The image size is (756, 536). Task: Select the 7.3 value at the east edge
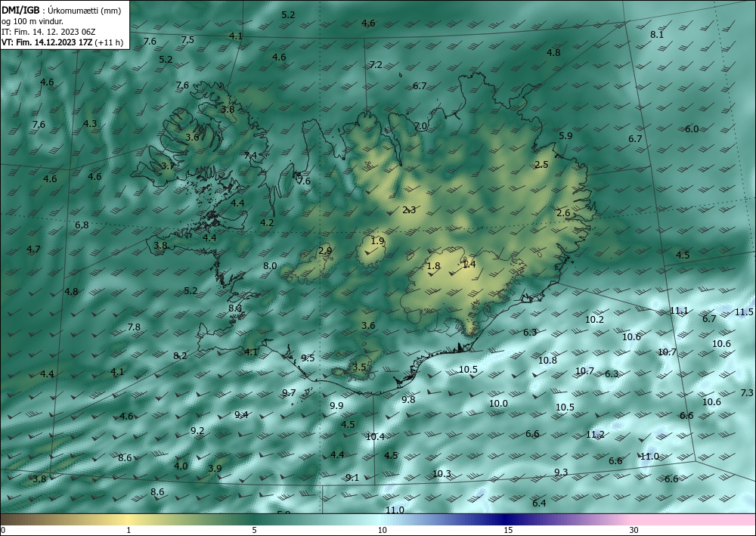coord(747,393)
